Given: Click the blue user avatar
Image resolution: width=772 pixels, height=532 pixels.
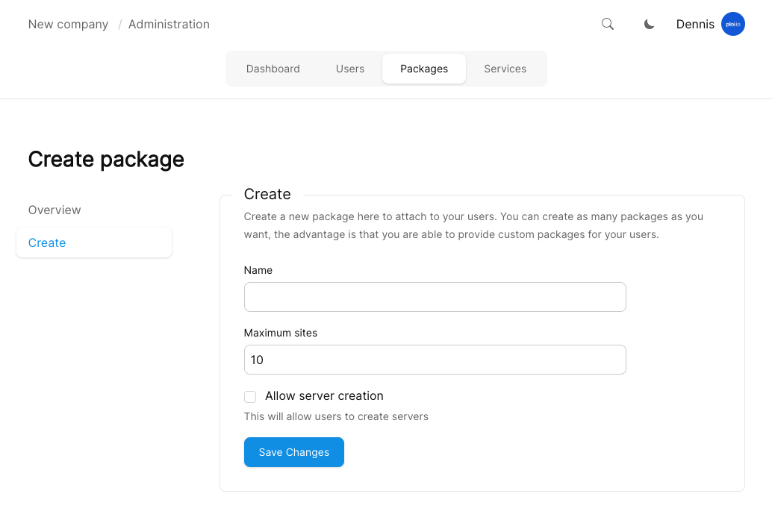Looking at the screenshot, I should pyautogui.click(x=732, y=24).
